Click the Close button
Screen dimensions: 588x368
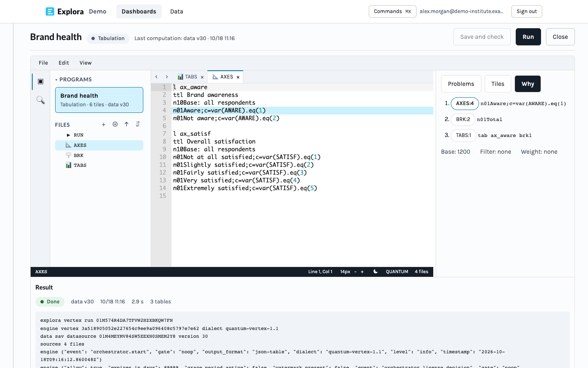tap(560, 37)
